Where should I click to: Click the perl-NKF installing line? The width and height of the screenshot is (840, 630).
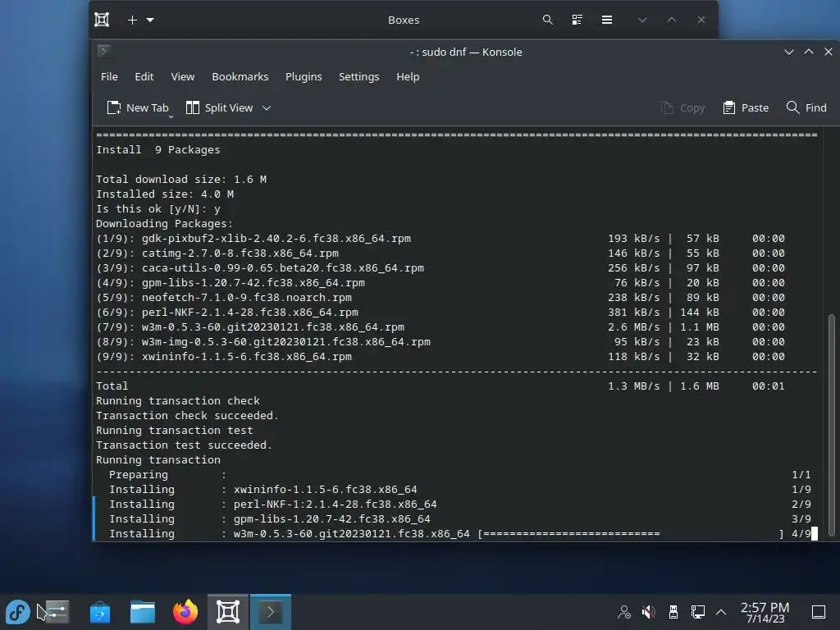[459, 504]
